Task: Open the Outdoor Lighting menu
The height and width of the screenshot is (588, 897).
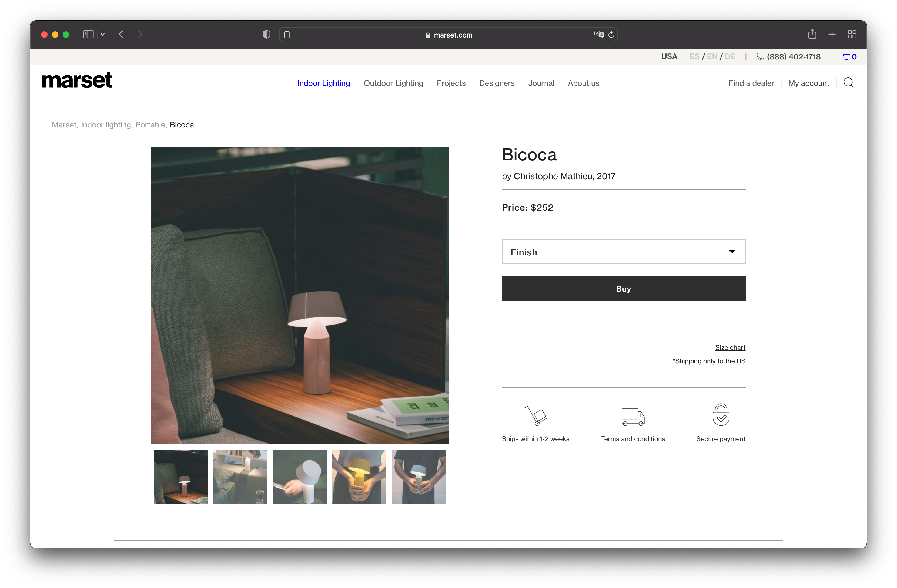Action: tap(393, 83)
